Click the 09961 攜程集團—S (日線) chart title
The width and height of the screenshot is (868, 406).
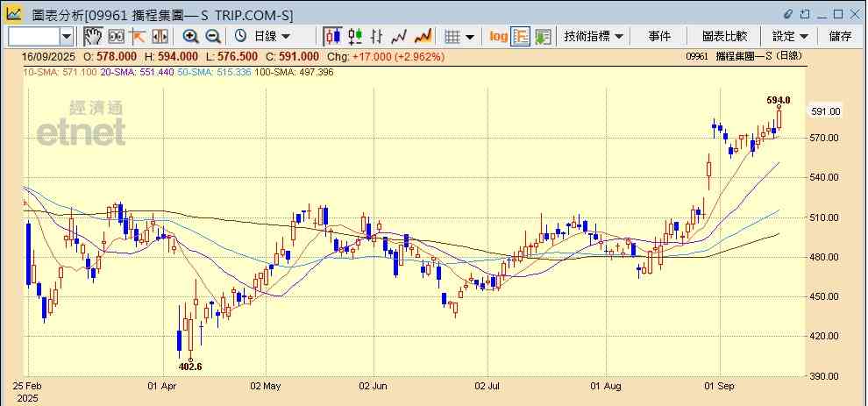[743, 56]
